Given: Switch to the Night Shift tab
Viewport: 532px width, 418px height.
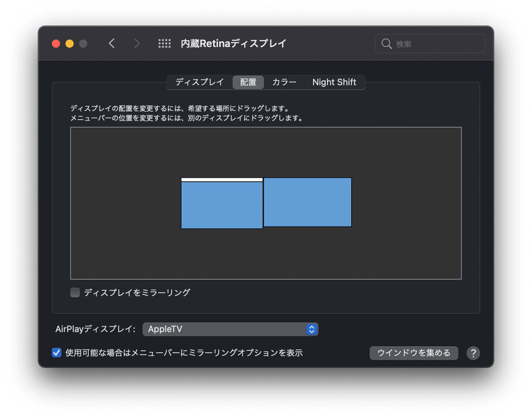Looking at the screenshot, I should click(x=334, y=82).
